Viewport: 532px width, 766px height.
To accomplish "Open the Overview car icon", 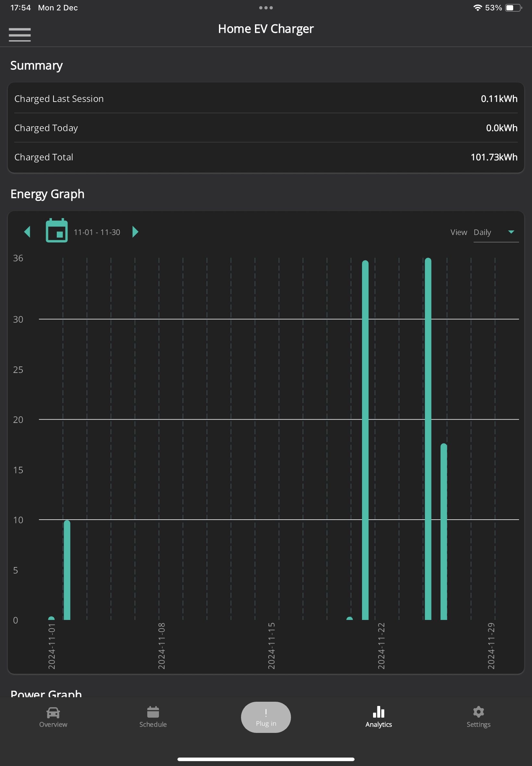I will (53, 713).
